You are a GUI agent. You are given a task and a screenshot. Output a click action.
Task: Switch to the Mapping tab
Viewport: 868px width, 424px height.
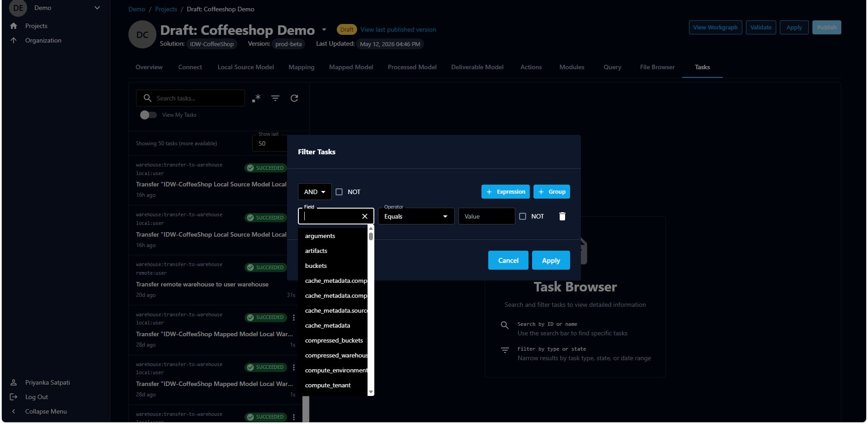[x=302, y=67]
